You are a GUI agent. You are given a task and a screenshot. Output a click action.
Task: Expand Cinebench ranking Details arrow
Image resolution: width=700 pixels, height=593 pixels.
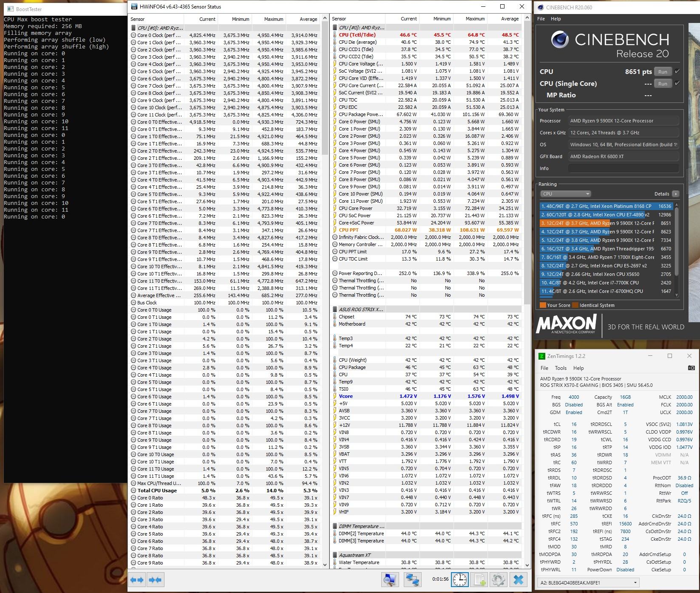click(675, 194)
